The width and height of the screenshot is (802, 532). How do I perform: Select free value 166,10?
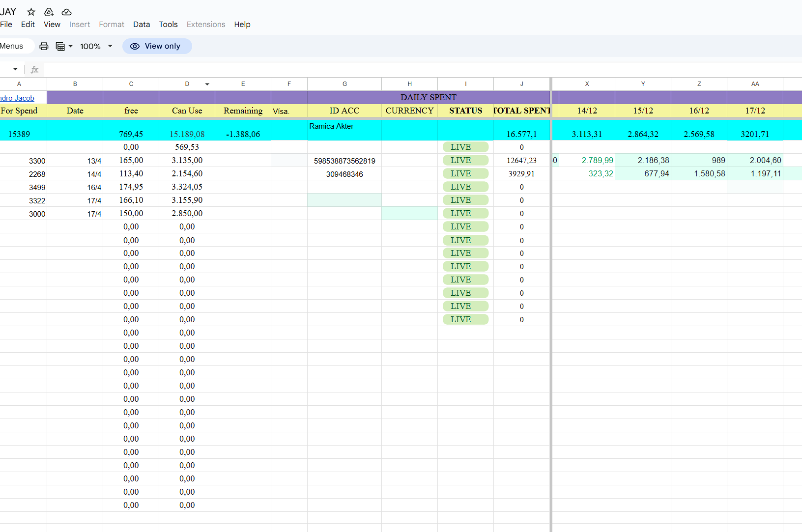[x=131, y=200]
